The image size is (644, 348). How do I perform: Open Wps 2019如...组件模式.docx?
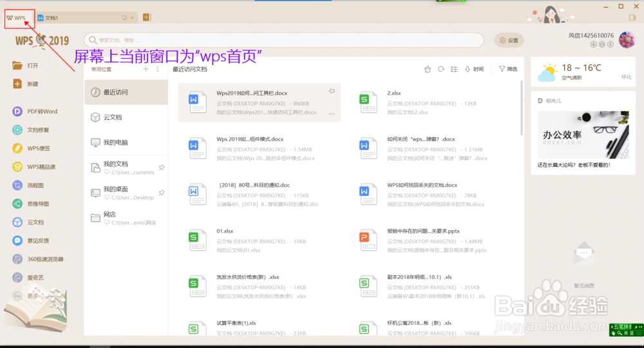coord(259,149)
